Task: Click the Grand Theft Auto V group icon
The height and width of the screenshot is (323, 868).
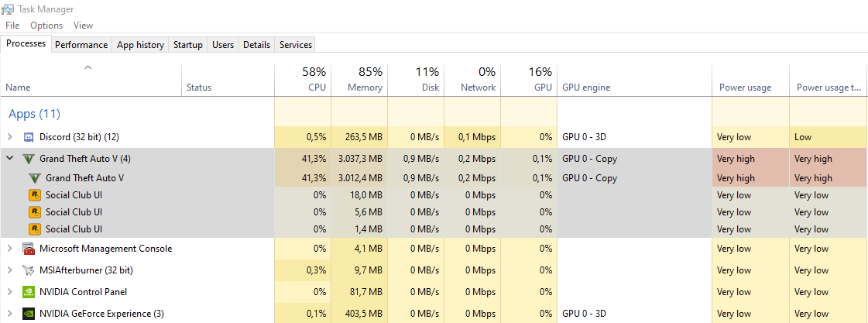Action: [x=29, y=159]
